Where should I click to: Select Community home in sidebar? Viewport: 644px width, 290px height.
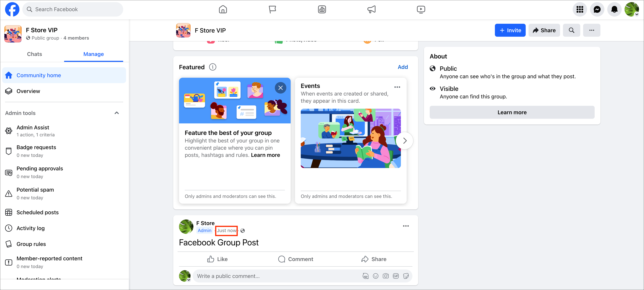point(64,75)
